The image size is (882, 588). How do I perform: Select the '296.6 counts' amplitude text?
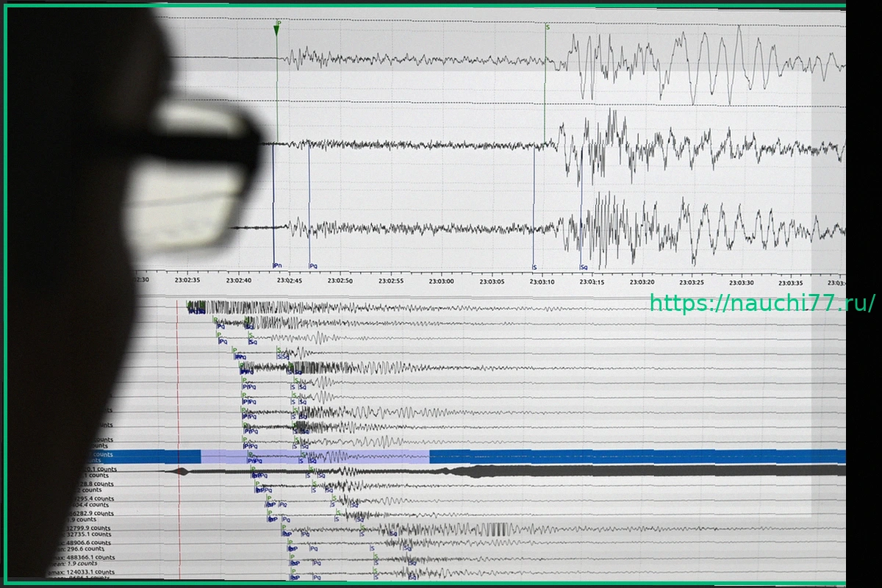click(x=85, y=549)
